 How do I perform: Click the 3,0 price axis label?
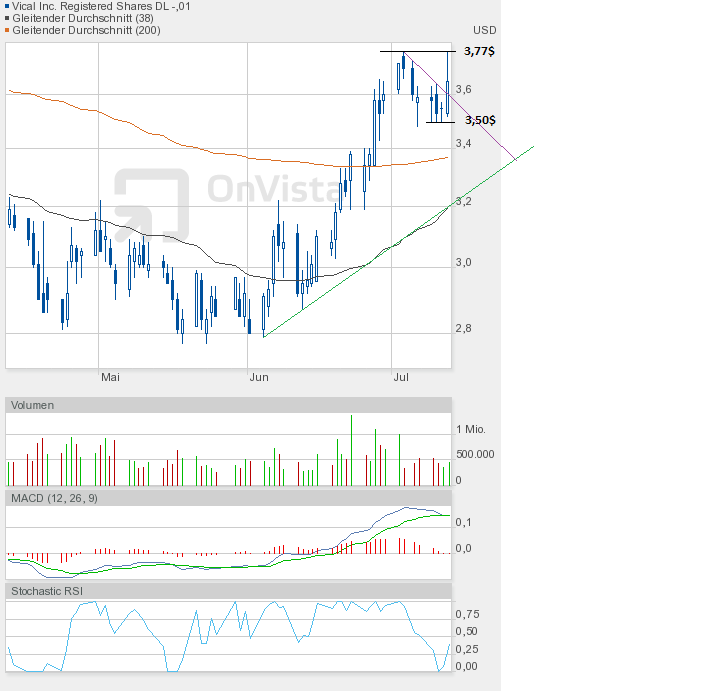pos(464,262)
